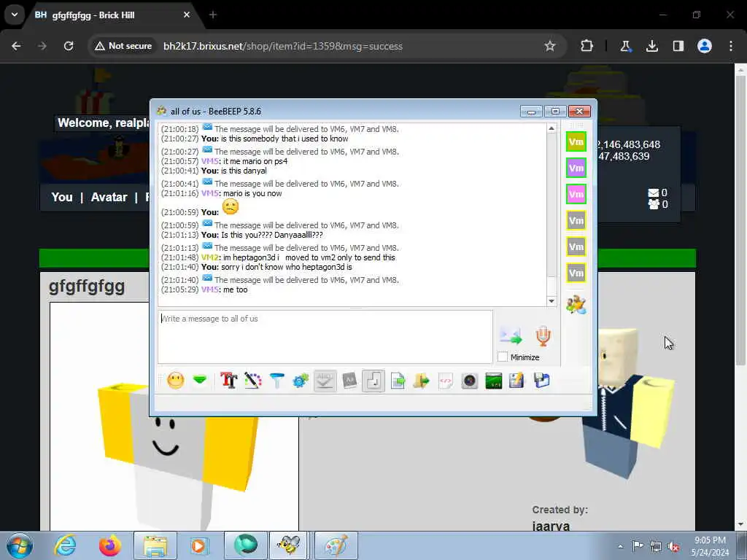Open the Chrome extensions puzzle icon

(x=587, y=46)
